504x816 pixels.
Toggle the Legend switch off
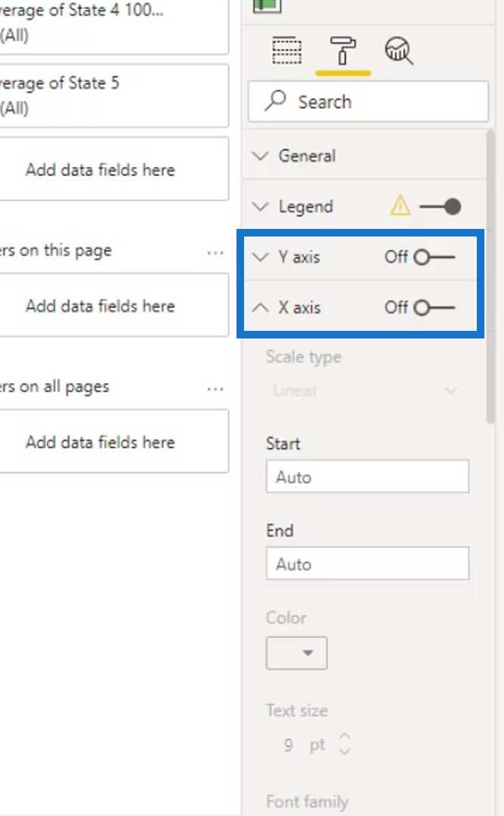pos(440,206)
